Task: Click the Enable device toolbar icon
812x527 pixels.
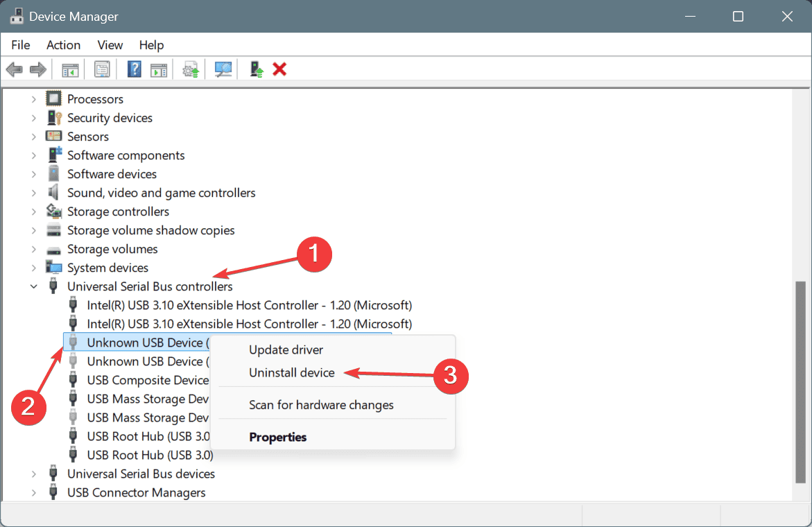Action: pyautogui.click(x=257, y=69)
